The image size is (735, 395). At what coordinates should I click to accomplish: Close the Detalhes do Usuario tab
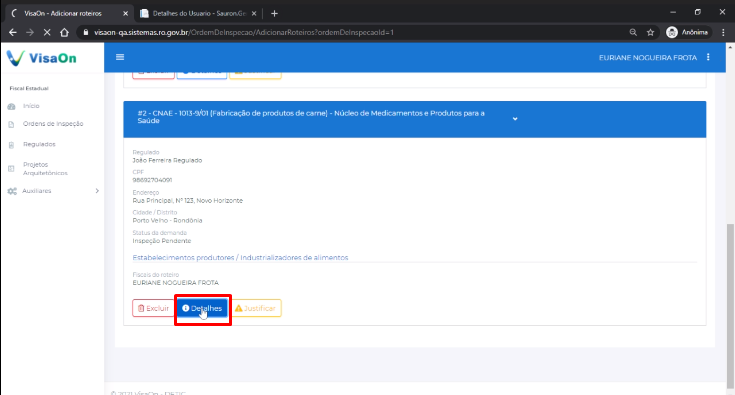point(254,14)
